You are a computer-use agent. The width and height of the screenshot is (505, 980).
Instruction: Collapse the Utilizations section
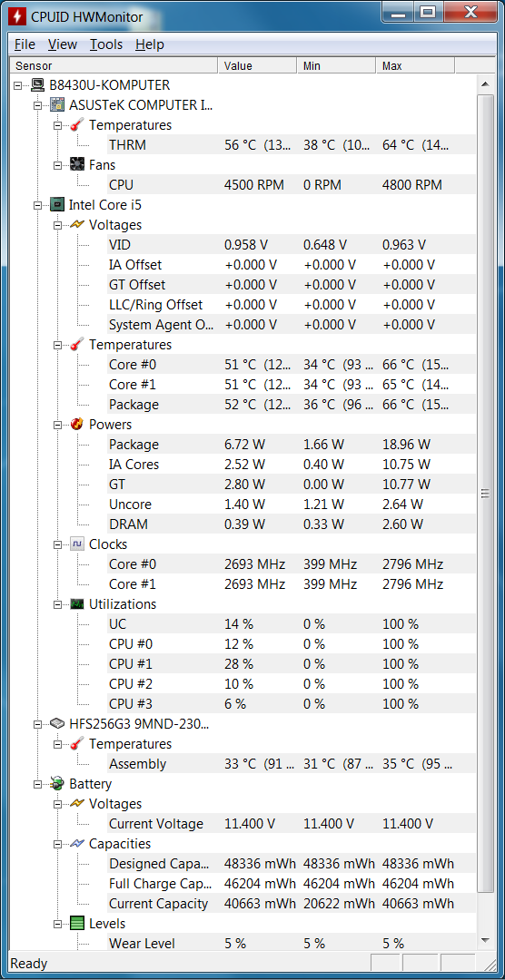point(57,604)
